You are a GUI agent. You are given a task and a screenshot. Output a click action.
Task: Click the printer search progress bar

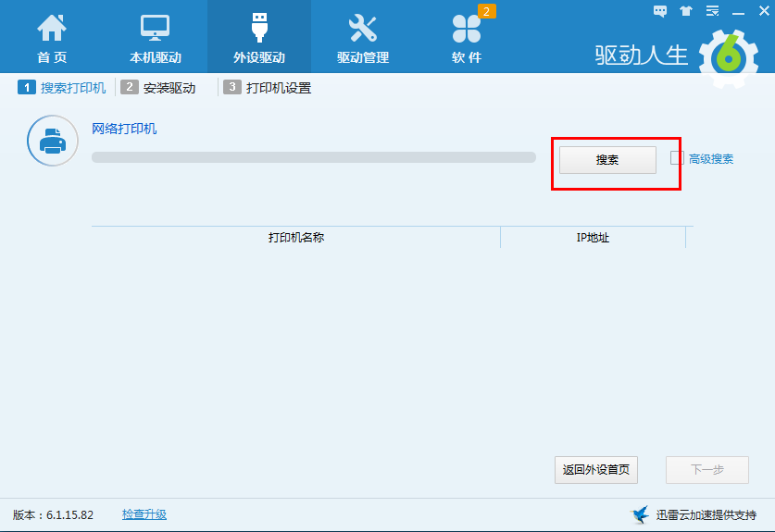point(313,157)
